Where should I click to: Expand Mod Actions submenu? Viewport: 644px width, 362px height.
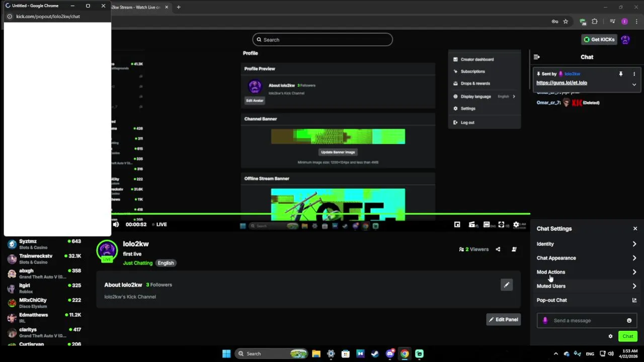[x=587, y=272]
